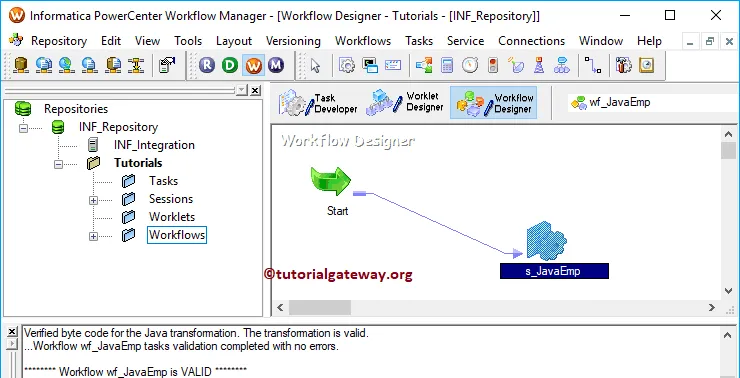Screen dimensions: 740x378
Task: Open the Tools menu
Action: 188,41
